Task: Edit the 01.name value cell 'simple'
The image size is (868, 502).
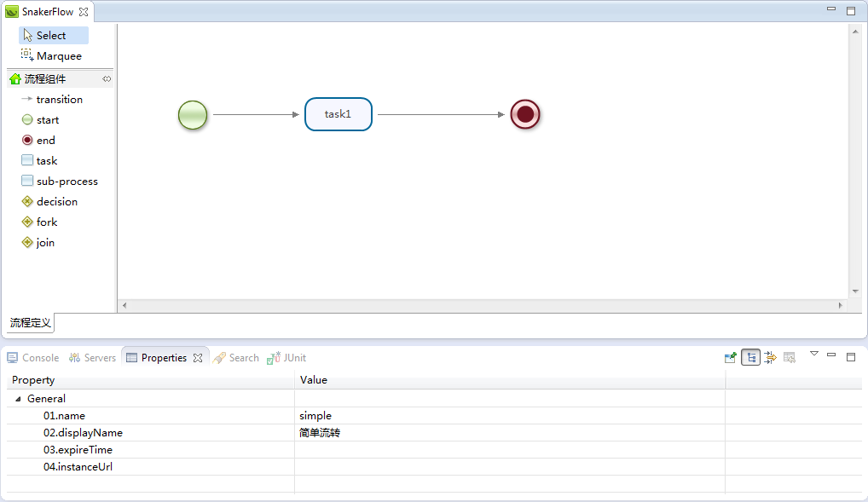Action: [x=509, y=416]
